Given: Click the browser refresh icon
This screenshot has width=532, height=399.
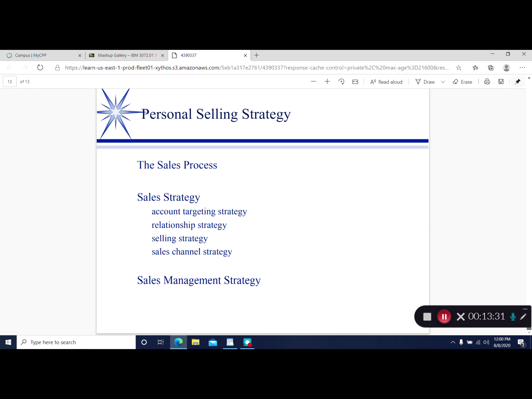Looking at the screenshot, I should pos(40,68).
